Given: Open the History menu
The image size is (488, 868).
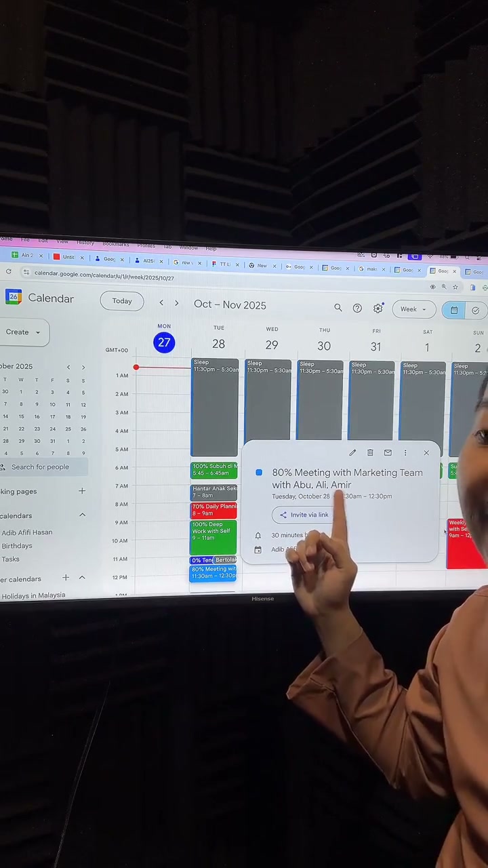Looking at the screenshot, I should (x=85, y=242).
